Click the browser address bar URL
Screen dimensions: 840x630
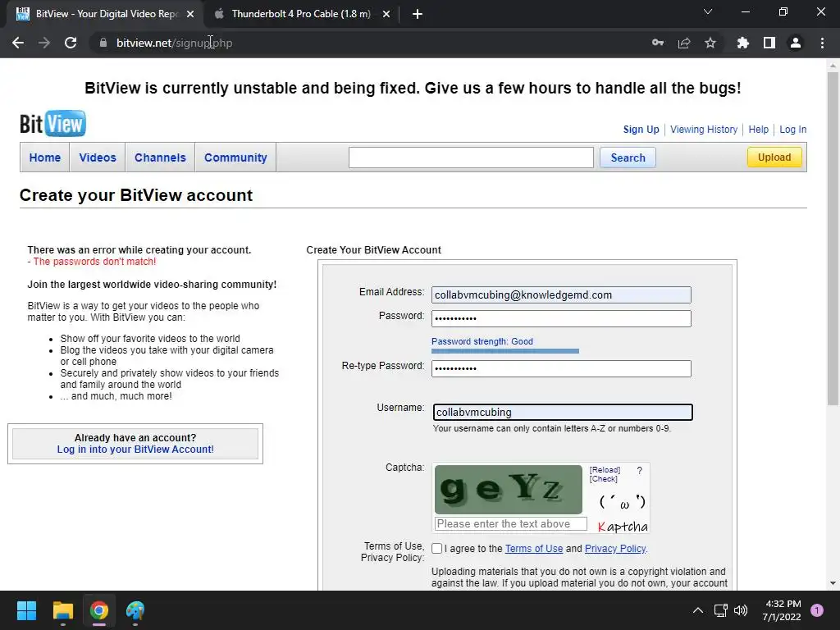(x=174, y=43)
